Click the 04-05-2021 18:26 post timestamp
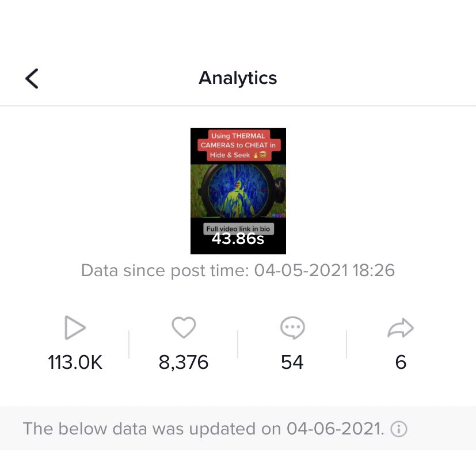476x450 pixels. pos(324,270)
